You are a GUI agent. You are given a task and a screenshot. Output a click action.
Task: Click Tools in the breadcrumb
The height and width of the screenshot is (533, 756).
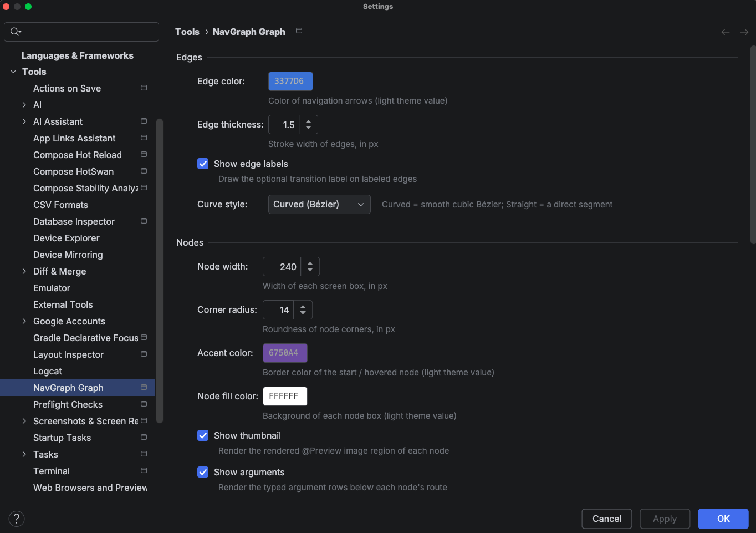click(x=187, y=32)
